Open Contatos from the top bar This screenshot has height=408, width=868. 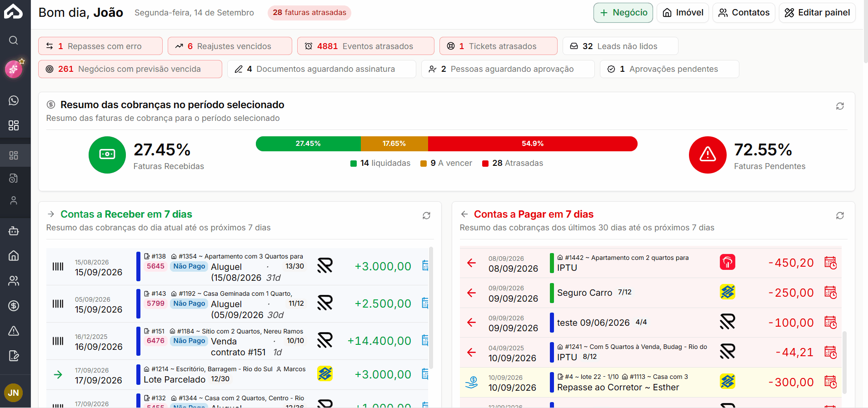pos(744,13)
